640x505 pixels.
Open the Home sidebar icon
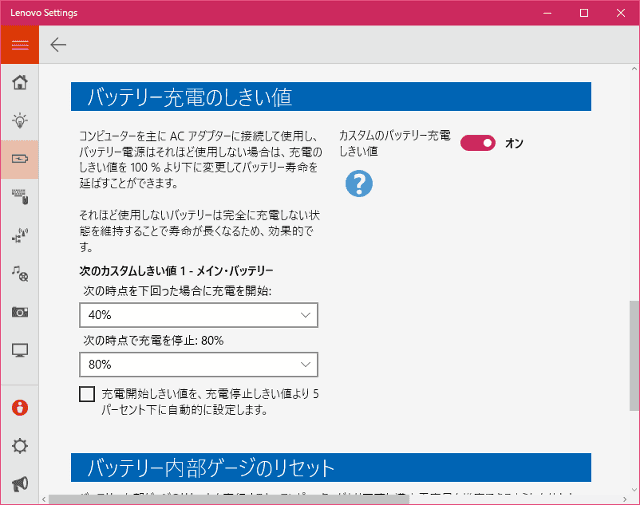coord(20,82)
